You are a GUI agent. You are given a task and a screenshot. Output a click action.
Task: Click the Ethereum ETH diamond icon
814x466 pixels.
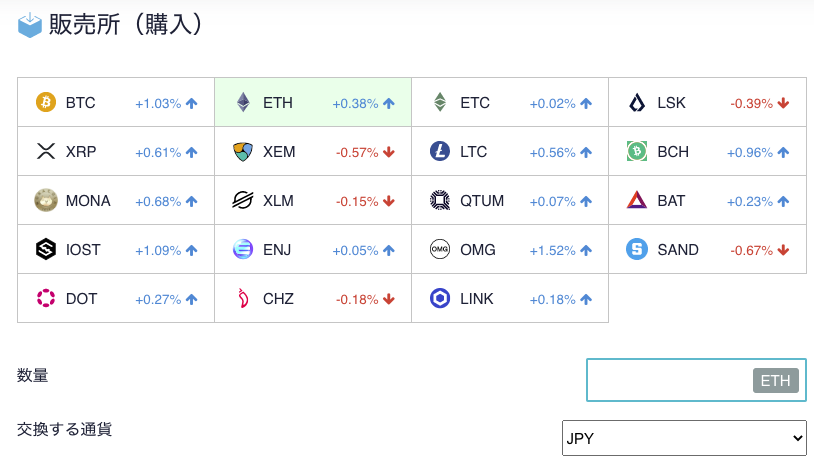243,103
